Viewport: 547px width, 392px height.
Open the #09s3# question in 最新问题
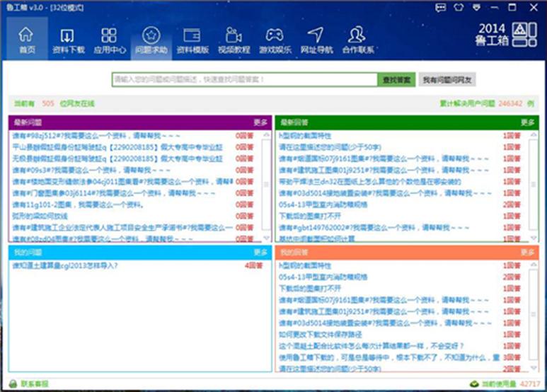(x=91, y=171)
